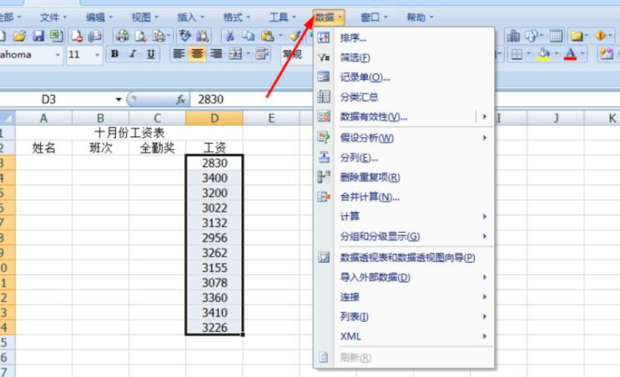The image size is (620, 377).
Task: Insert a chart with the bar chart icon
Action: click(513, 36)
